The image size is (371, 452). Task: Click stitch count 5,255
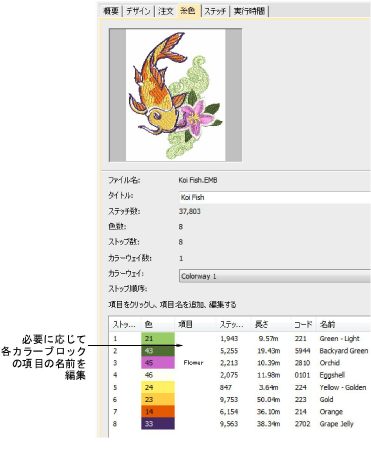[x=229, y=351]
